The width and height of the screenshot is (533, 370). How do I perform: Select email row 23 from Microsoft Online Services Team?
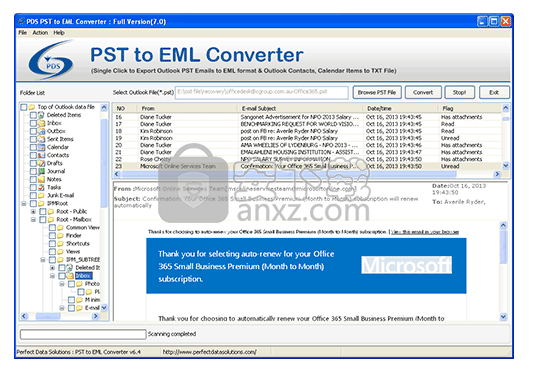click(x=307, y=166)
